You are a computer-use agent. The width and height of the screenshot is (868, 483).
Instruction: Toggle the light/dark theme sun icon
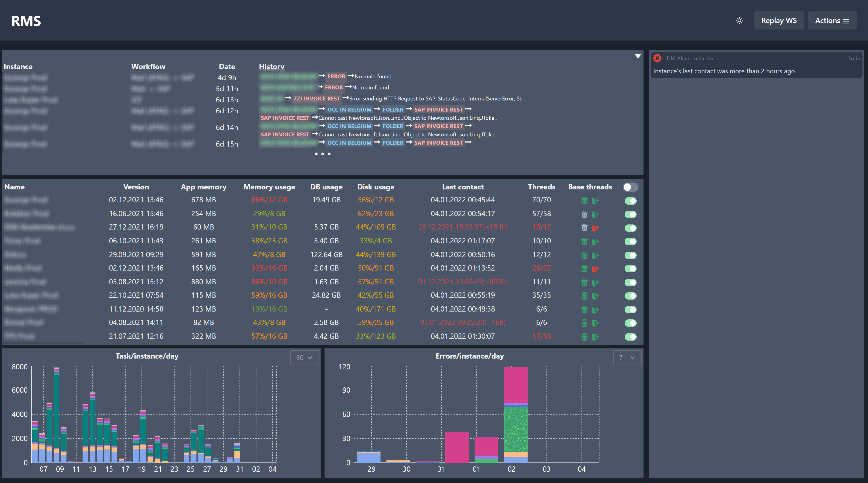(739, 21)
